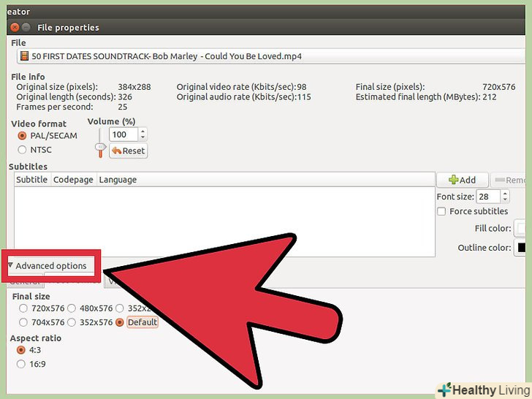The width and height of the screenshot is (532, 399).
Task: Sort by the Language column header
Action: point(266,180)
